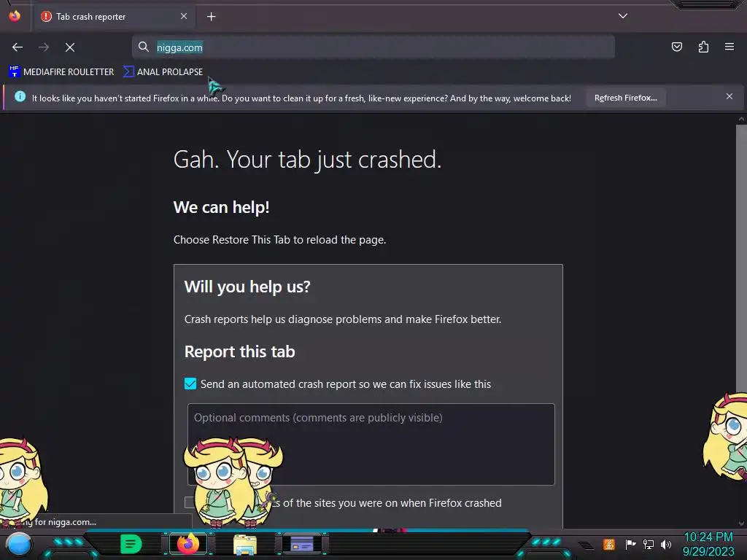Image resolution: width=747 pixels, height=560 pixels.
Task: Open Firefox View via the Firefox logo
Action: [15, 16]
